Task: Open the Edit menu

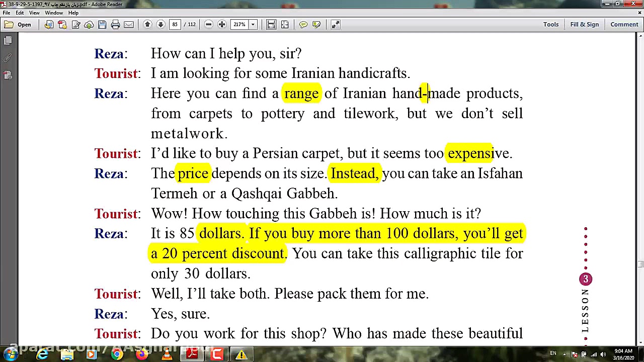Action: click(x=20, y=13)
